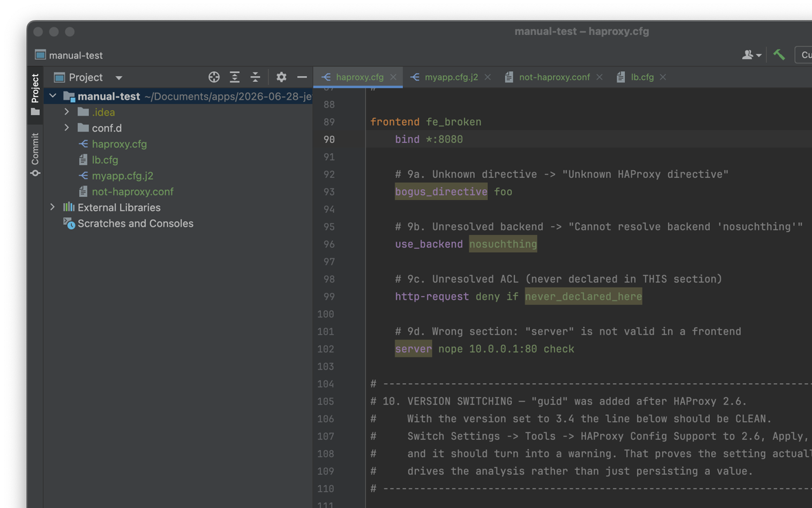Select lb.cfg in project tree
This screenshot has height=508, width=812.
(x=105, y=159)
